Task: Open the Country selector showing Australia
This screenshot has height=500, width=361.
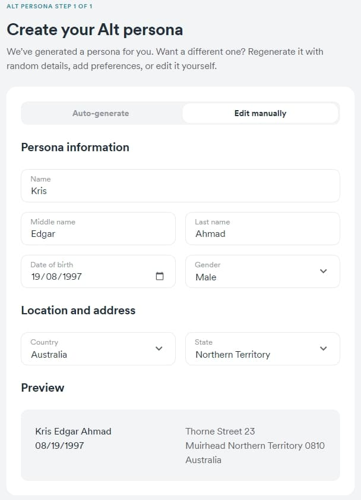Action: (98, 349)
